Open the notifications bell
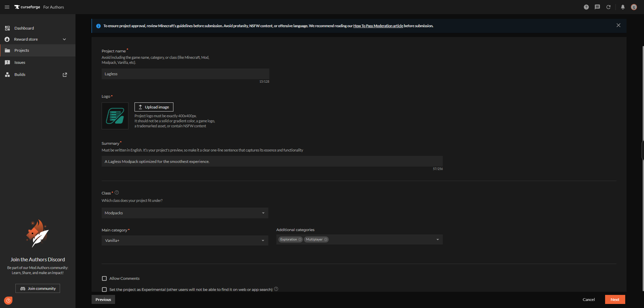This screenshot has width=644, height=308. [x=623, y=7]
